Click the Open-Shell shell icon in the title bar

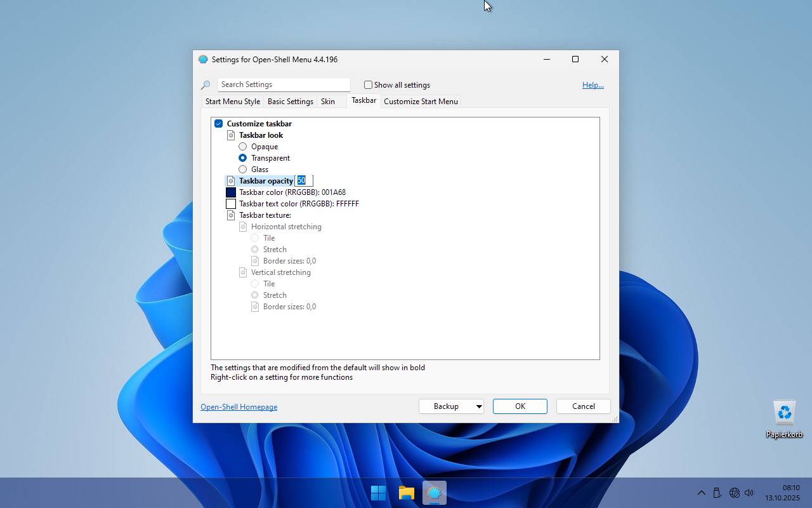(x=203, y=59)
